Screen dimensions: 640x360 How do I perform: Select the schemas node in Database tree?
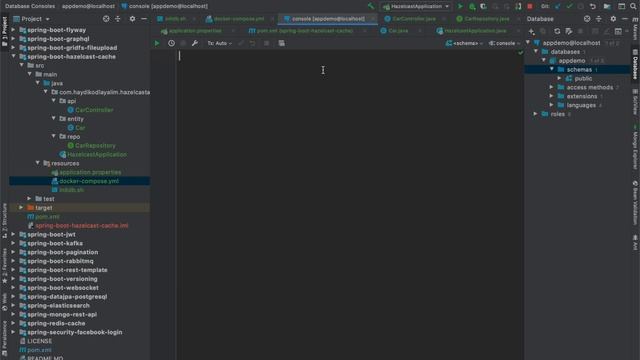(x=578, y=69)
